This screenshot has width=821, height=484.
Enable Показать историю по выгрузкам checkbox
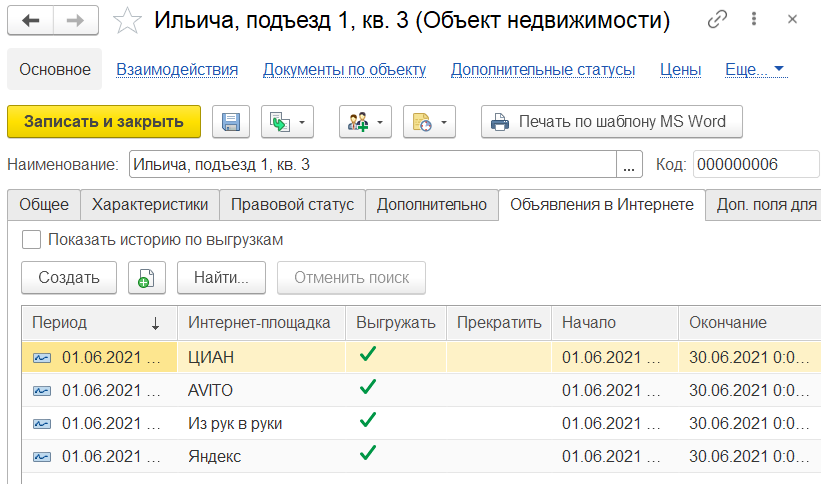tap(31, 240)
